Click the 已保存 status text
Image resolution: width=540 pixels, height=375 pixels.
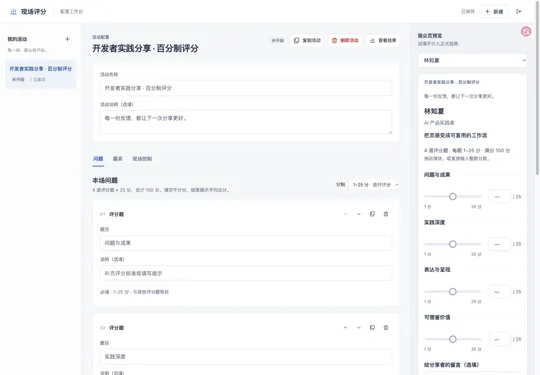pos(468,12)
